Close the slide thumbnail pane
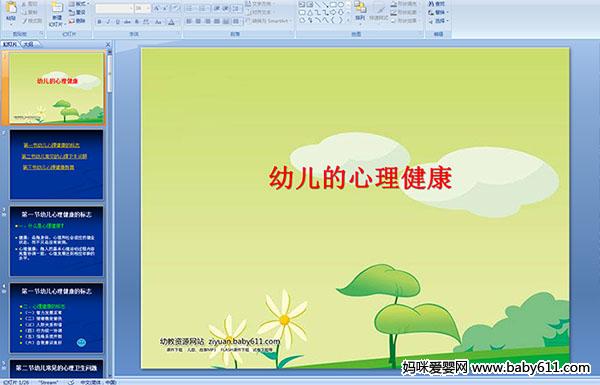Viewport: 600px width, 385px height. click(108, 45)
